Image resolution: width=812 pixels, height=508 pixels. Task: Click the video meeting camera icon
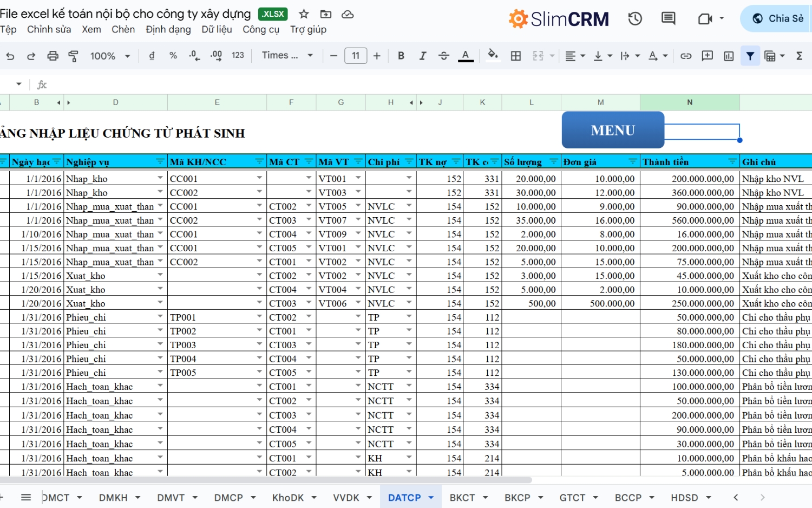coord(705,19)
